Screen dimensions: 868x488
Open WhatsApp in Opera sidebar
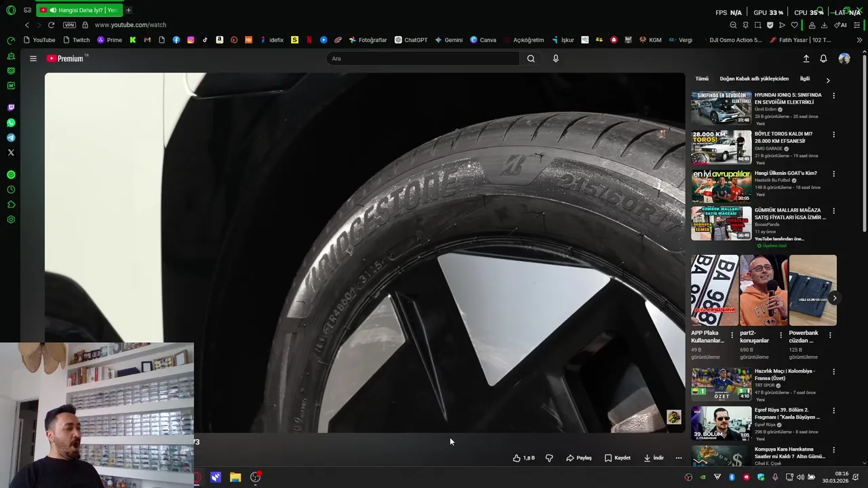coord(11,123)
